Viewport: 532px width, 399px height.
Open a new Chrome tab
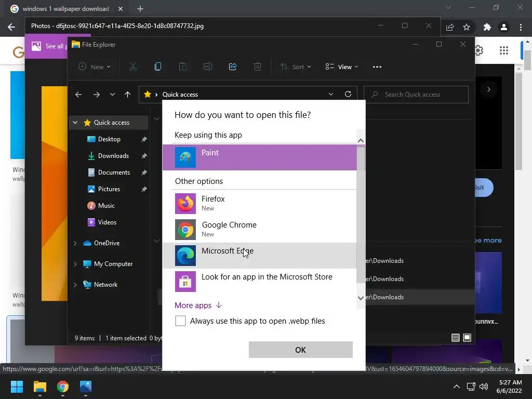pos(140,9)
